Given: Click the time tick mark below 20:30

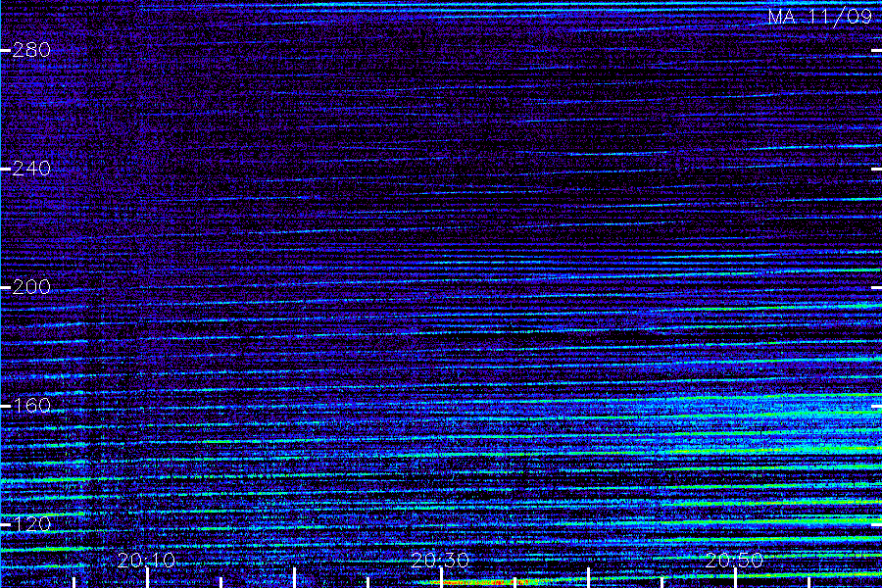Looking at the screenshot, I should 441,578.
